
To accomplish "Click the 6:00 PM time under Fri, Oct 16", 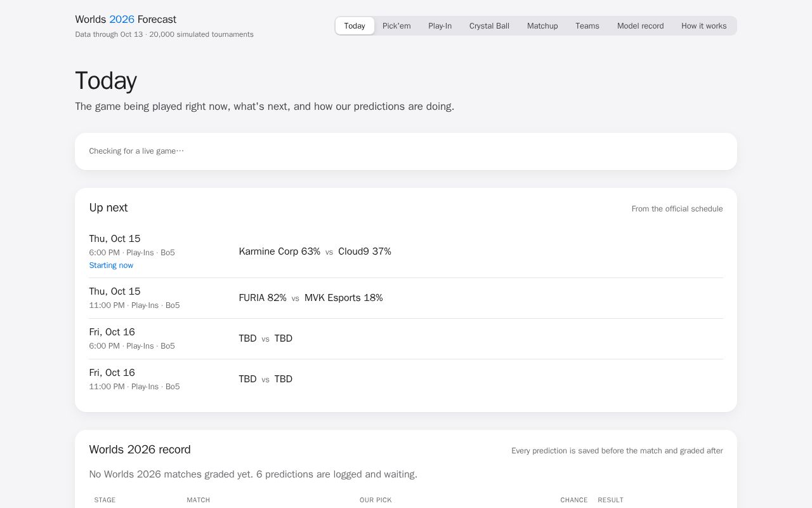I will pyautogui.click(x=105, y=346).
